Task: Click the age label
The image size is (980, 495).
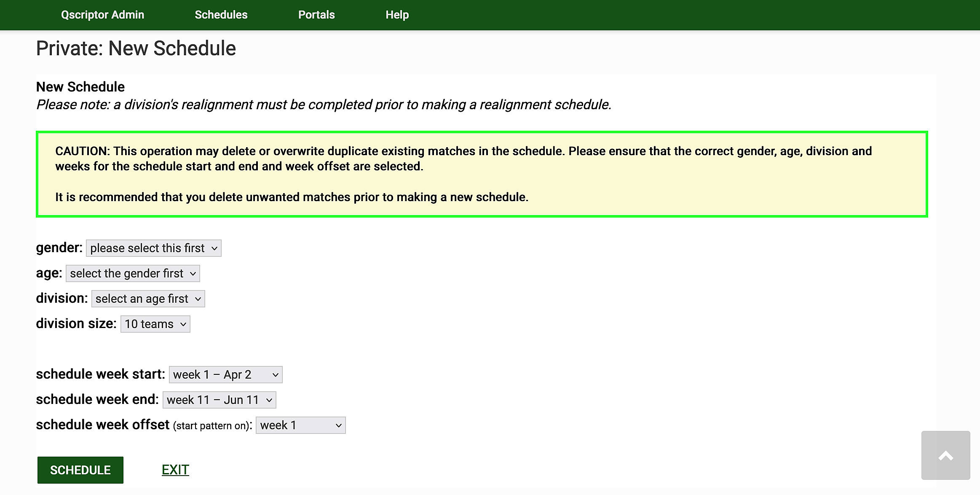Action: pos(49,273)
